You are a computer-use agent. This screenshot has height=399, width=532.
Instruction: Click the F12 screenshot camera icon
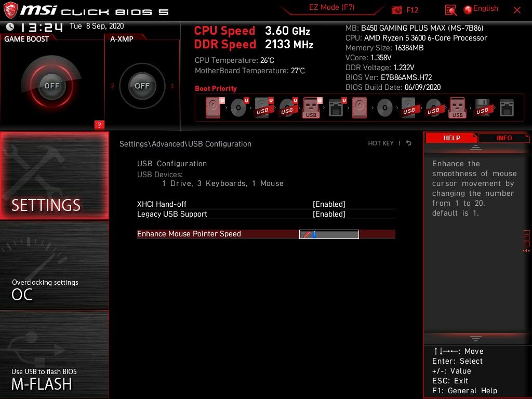[396, 10]
